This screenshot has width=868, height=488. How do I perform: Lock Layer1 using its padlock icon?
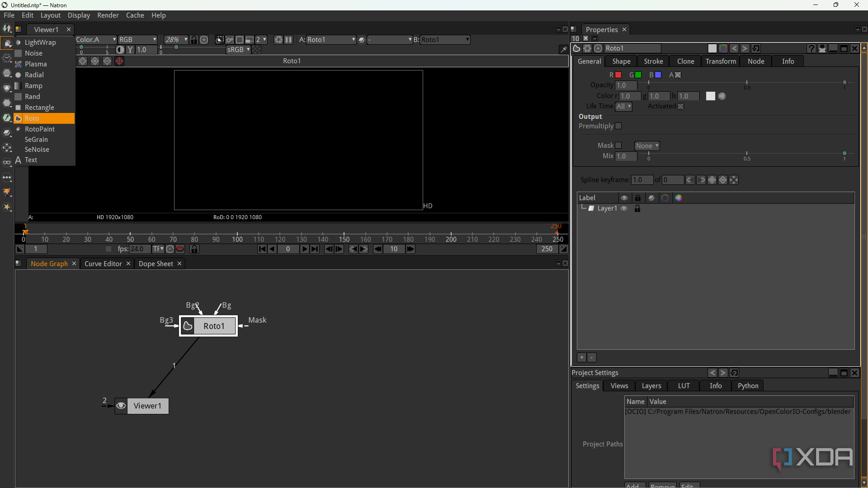[x=637, y=208]
